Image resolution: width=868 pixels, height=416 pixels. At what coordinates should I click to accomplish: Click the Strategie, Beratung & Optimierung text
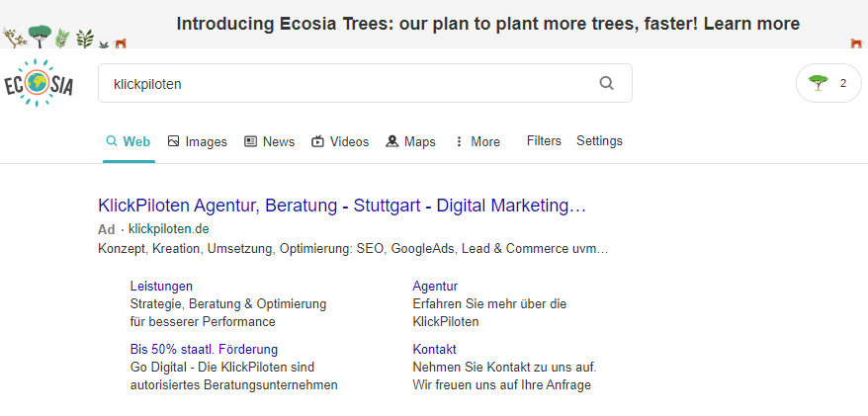pos(228,303)
